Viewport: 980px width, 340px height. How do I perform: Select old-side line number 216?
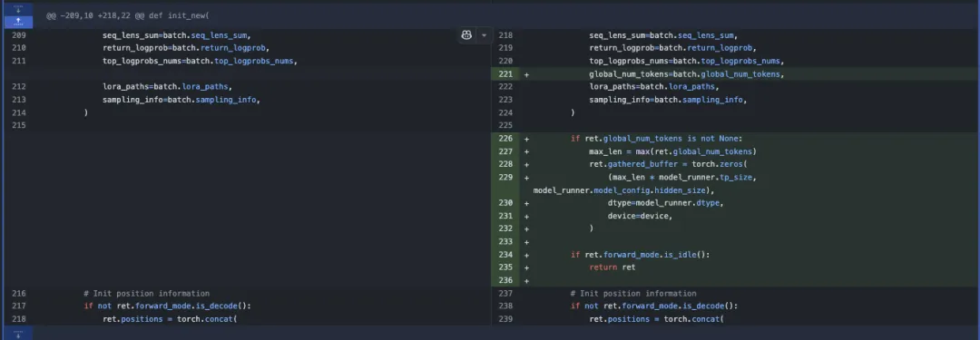(19, 293)
